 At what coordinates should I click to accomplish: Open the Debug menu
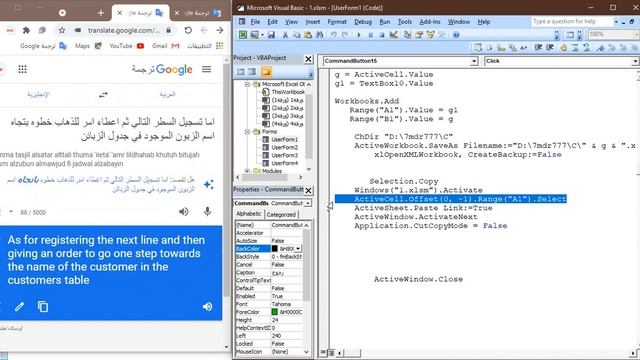click(x=363, y=22)
